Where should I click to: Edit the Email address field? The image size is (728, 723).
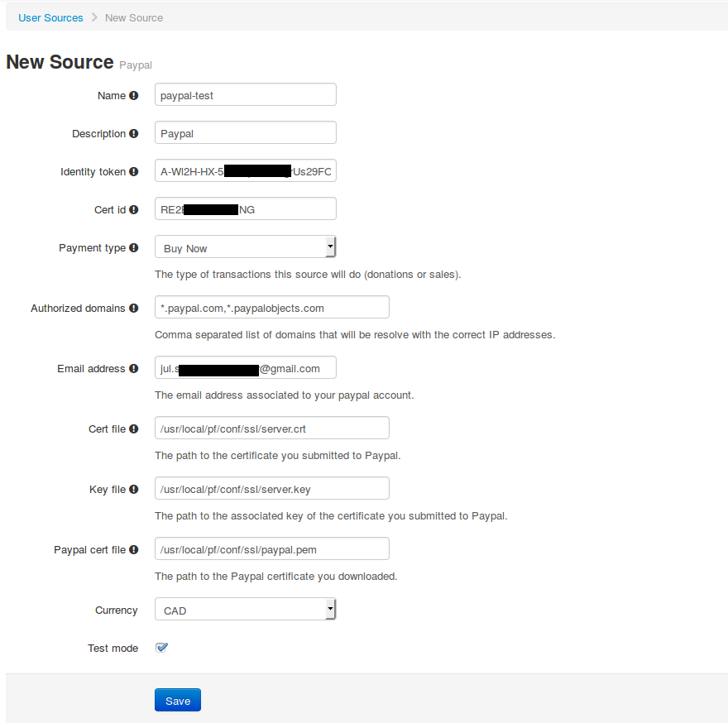[245, 367]
